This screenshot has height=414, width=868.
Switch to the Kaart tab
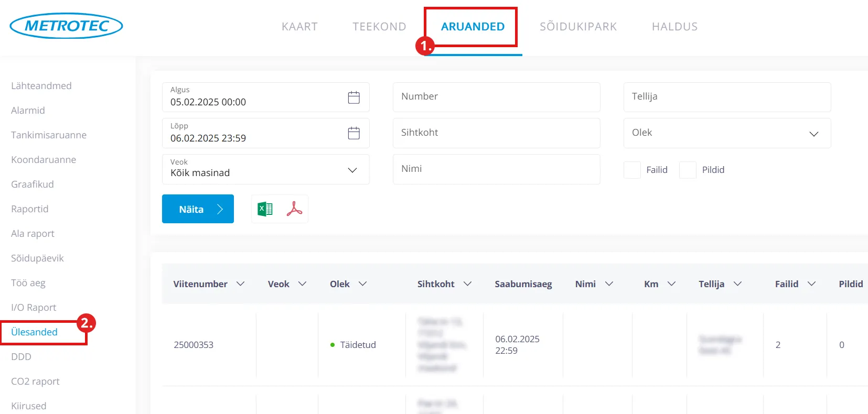[299, 27]
